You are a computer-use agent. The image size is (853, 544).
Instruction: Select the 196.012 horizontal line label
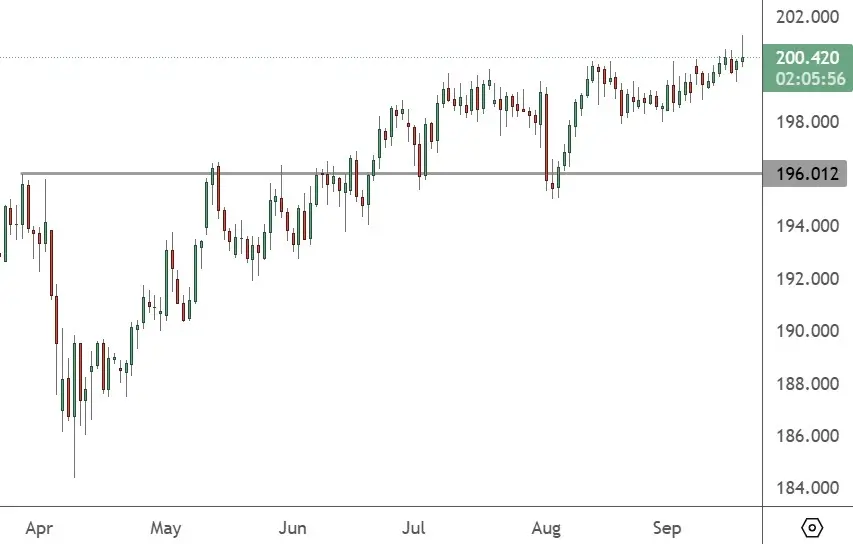click(808, 174)
